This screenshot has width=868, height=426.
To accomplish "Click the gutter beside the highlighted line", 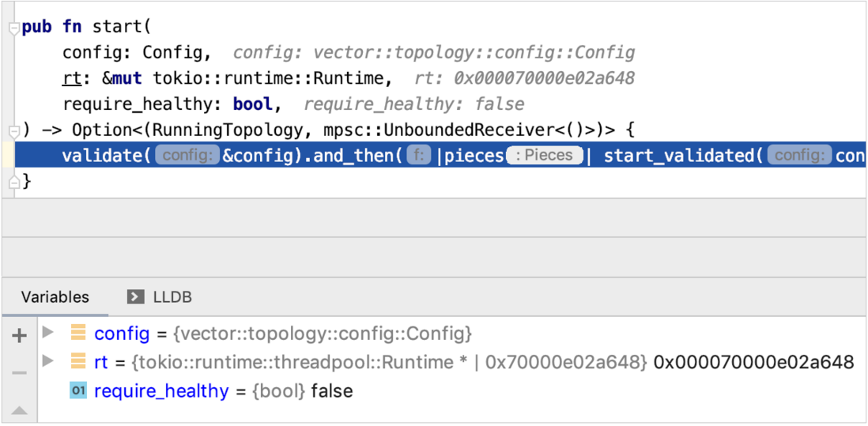I will click(9, 154).
